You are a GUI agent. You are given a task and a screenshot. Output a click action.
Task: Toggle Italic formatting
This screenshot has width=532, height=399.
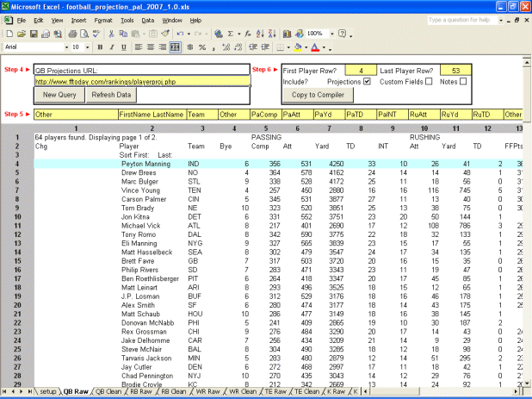[112, 47]
